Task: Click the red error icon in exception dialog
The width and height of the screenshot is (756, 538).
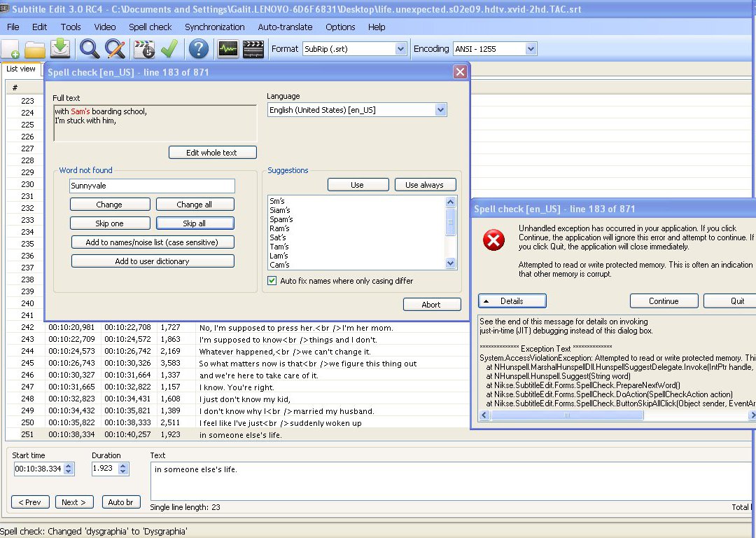Action: coord(493,240)
